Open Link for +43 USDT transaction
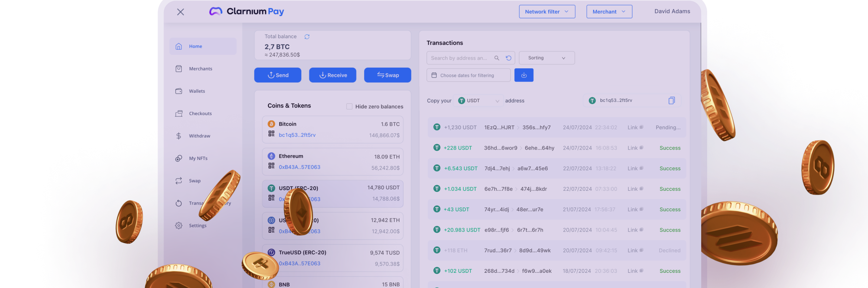This screenshot has width=868, height=288. 635,209
